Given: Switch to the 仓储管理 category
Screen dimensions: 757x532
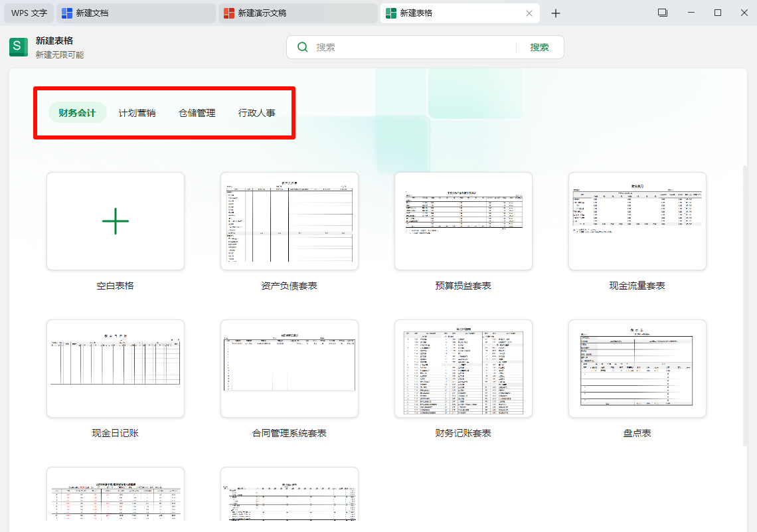Looking at the screenshot, I should click(196, 112).
